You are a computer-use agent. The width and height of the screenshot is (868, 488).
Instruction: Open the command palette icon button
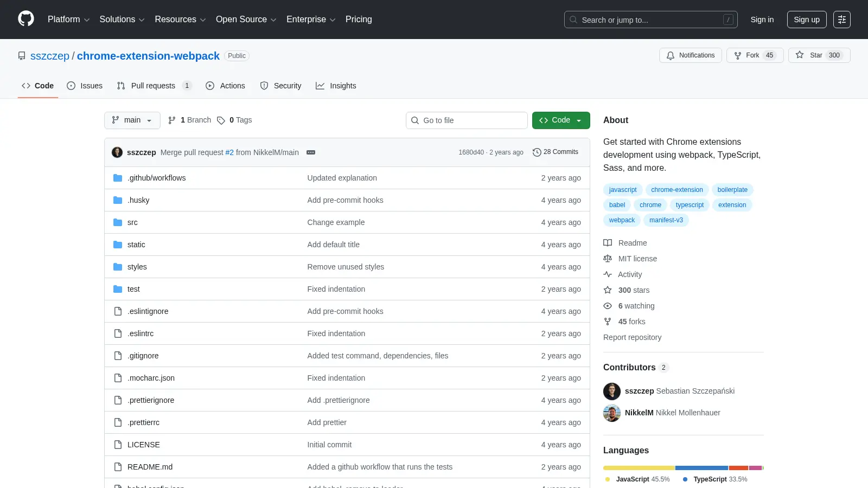[842, 20]
